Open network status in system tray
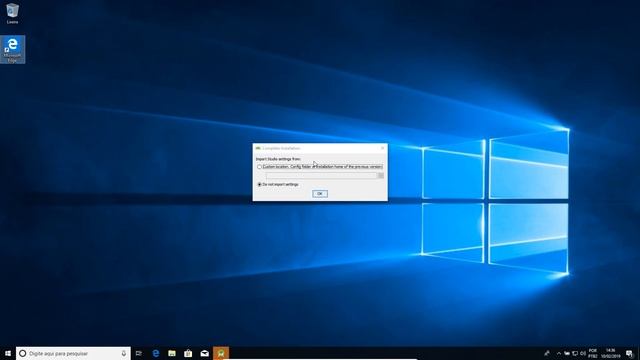The width and height of the screenshot is (640, 360). pos(575,353)
